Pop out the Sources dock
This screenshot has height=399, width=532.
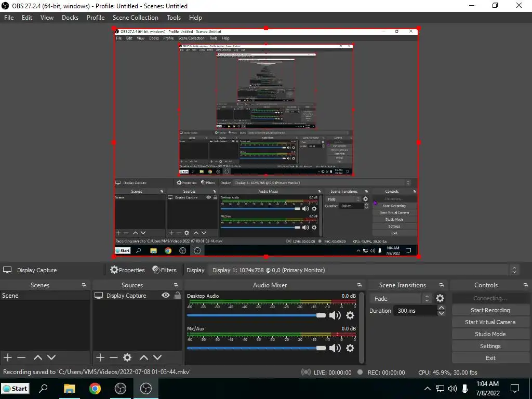[176, 285]
